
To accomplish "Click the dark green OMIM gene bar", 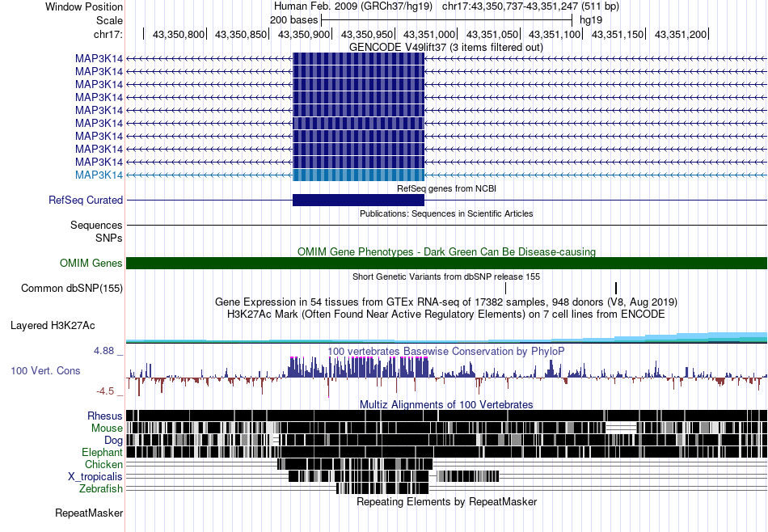I will (x=447, y=263).
